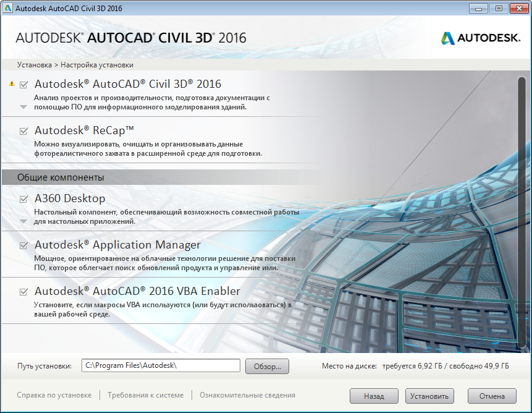
Task: Click the yellow warning icon beside Civil 3D
Action: click(x=12, y=83)
